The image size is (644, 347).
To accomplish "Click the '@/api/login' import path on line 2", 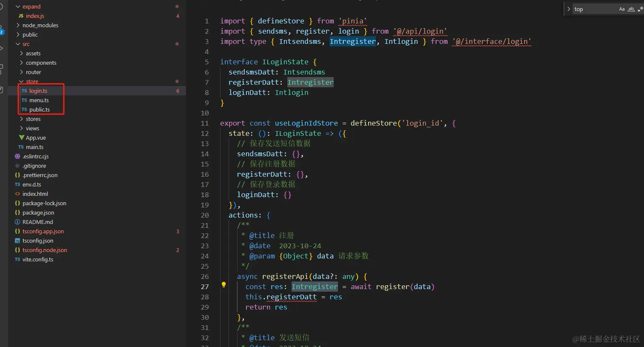I will point(420,31).
